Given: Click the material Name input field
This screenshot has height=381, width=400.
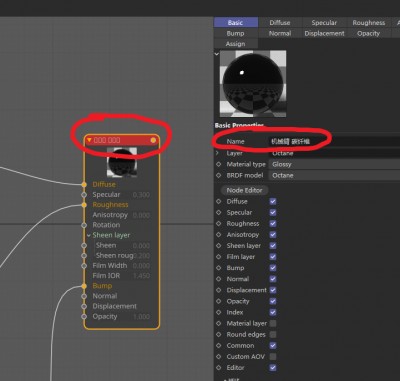Looking at the screenshot, I should coord(334,141).
